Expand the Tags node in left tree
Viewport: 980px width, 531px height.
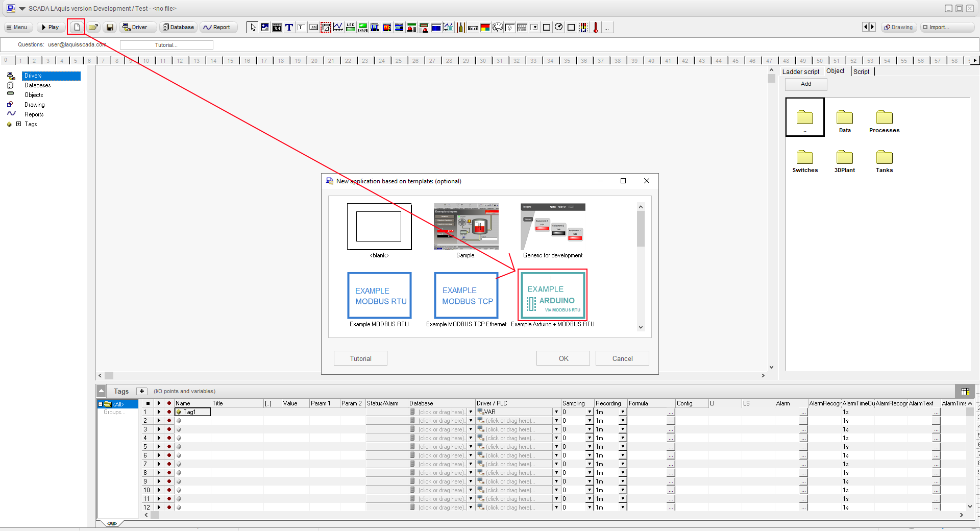19,124
